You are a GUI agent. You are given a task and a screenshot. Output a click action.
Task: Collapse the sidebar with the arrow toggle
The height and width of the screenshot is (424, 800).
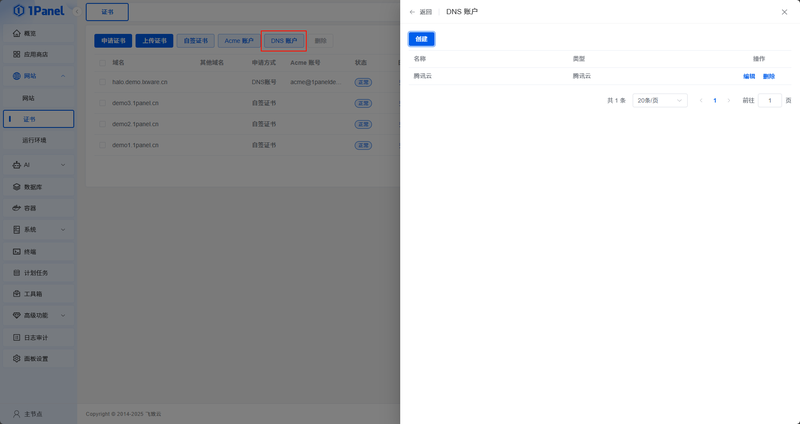tap(77, 11)
